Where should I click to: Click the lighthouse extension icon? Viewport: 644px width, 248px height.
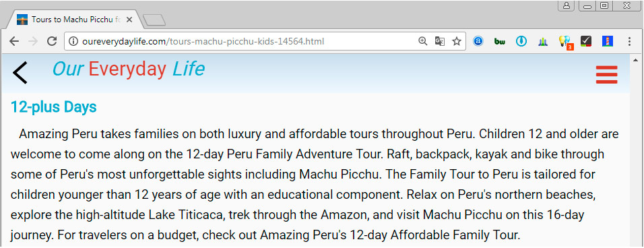click(x=608, y=41)
